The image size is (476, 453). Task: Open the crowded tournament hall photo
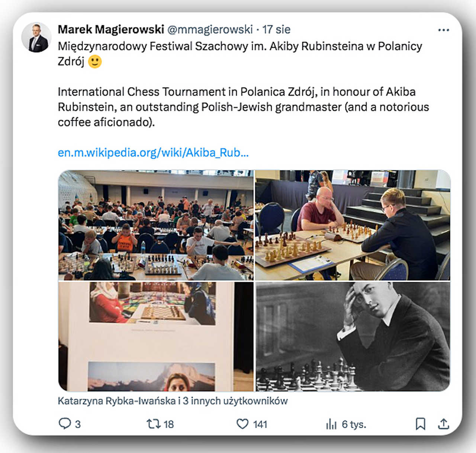point(156,225)
